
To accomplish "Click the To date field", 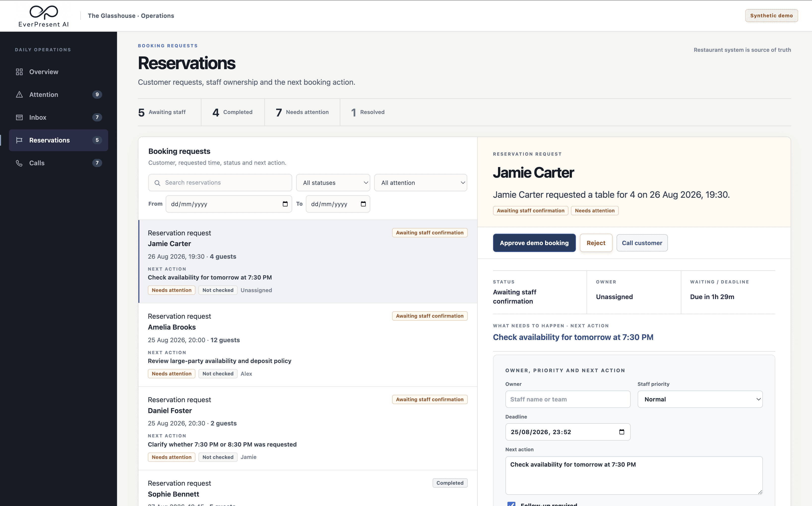I will coord(338,204).
